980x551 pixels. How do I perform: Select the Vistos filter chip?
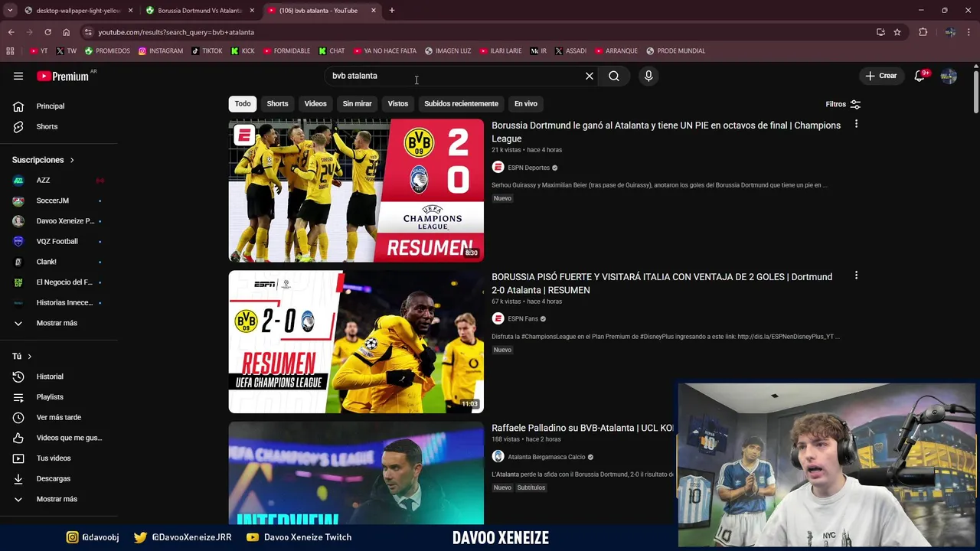[x=398, y=104]
